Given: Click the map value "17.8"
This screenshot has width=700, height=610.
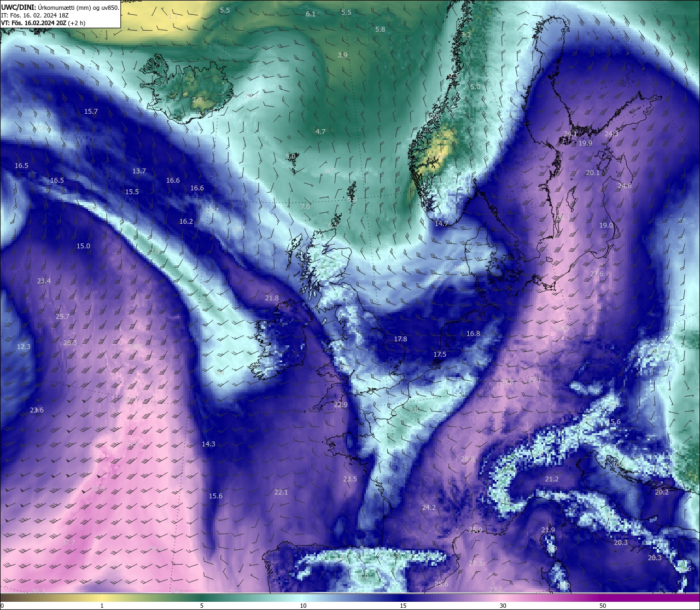Looking at the screenshot, I should click(x=400, y=339).
